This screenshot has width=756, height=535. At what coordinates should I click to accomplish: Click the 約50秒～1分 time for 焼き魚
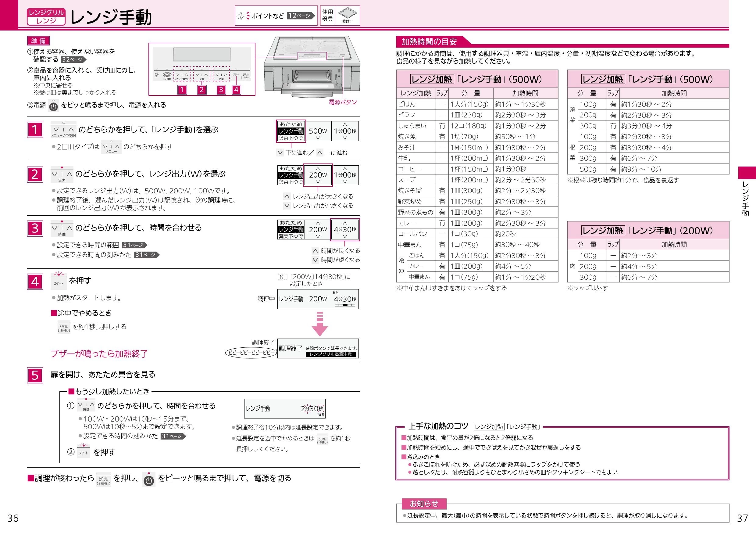pos(515,136)
